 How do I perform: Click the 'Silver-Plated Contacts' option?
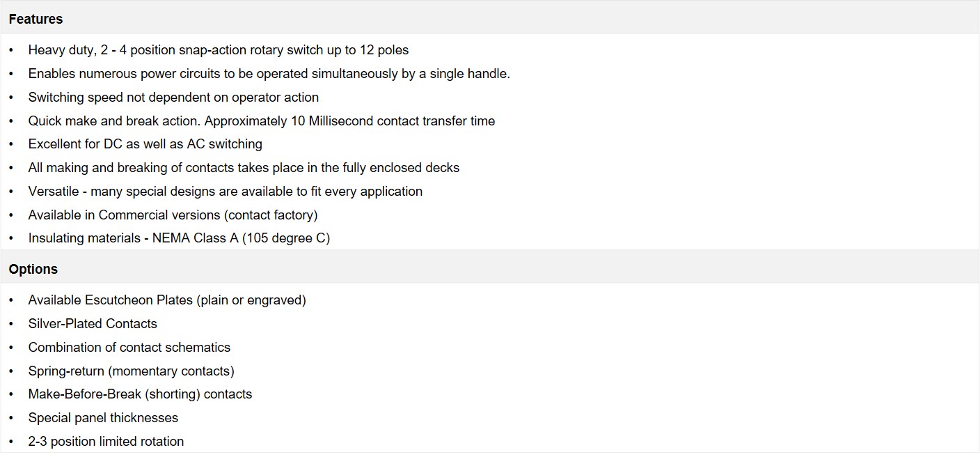93,324
